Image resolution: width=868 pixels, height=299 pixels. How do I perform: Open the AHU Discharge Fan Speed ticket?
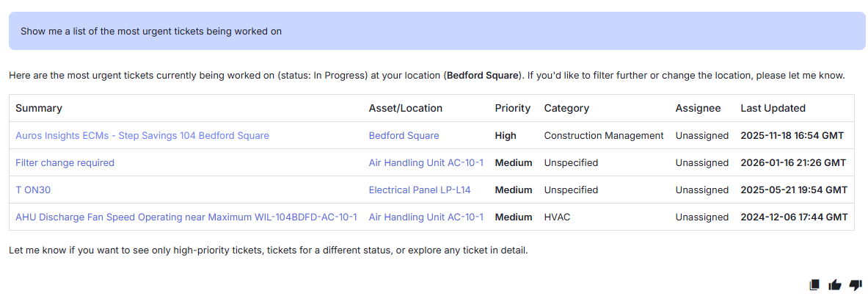click(186, 217)
